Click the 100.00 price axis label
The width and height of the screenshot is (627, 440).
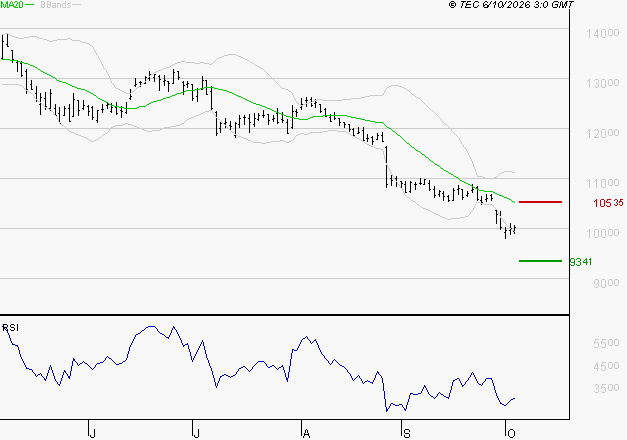[x=603, y=233]
